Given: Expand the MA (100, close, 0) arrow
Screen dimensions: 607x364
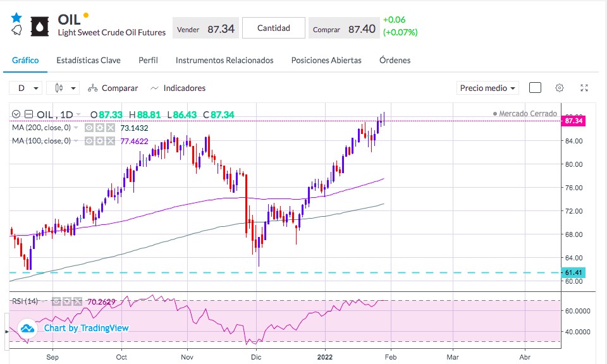Looking at the screenshot, I should pos(76,141).
